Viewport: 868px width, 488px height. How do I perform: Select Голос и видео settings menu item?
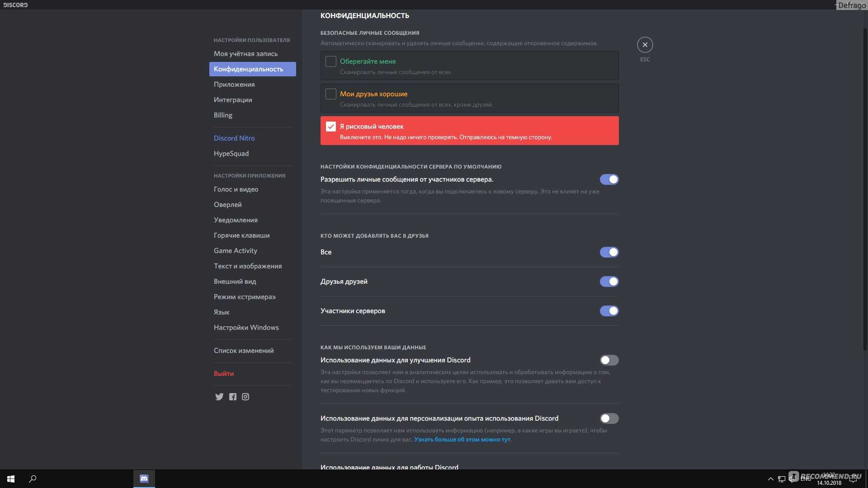[236, 189]
